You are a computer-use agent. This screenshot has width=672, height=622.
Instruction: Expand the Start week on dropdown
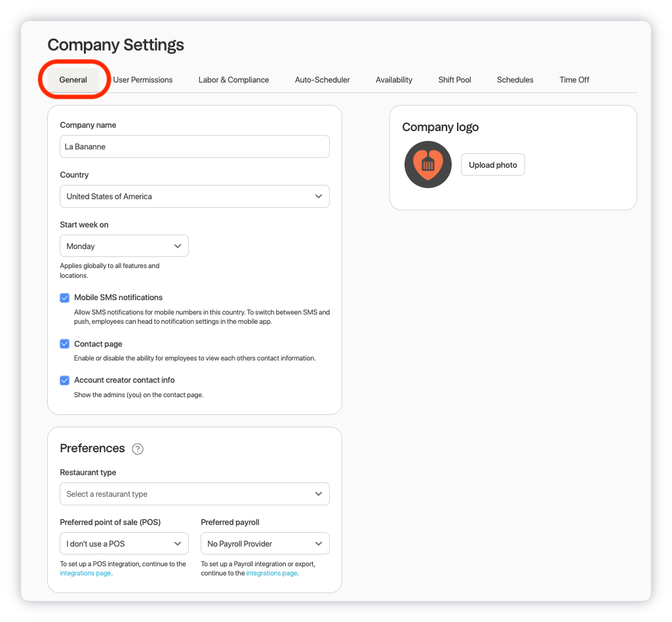(124, 246)
